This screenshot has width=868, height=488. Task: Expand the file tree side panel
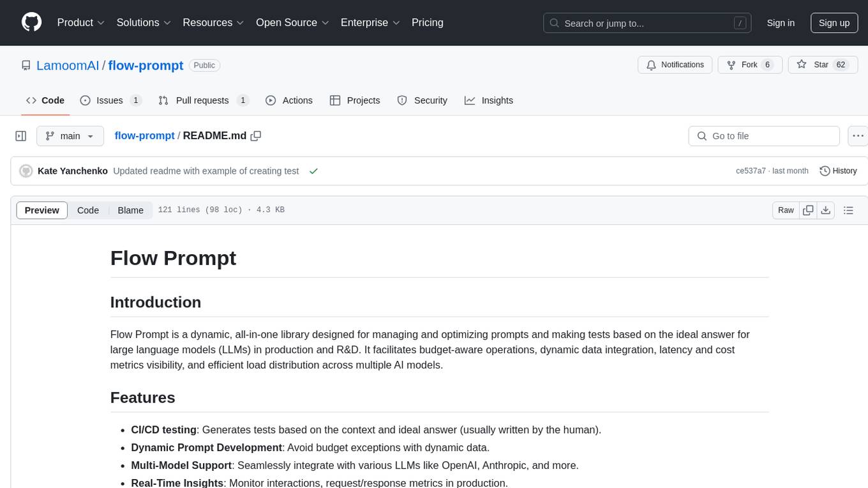[21, 136]
